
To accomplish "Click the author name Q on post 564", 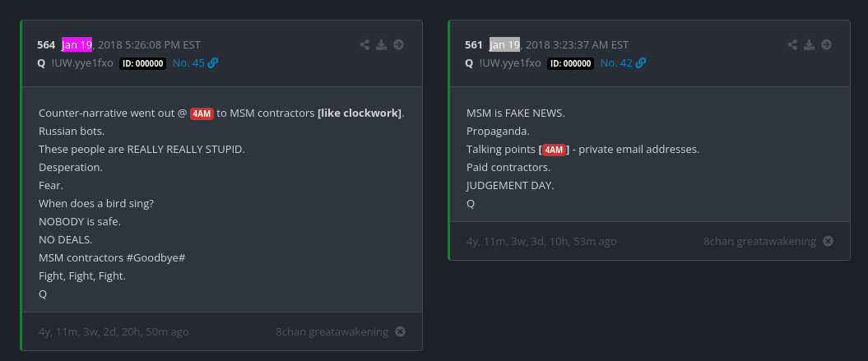I will pos(41,63).
